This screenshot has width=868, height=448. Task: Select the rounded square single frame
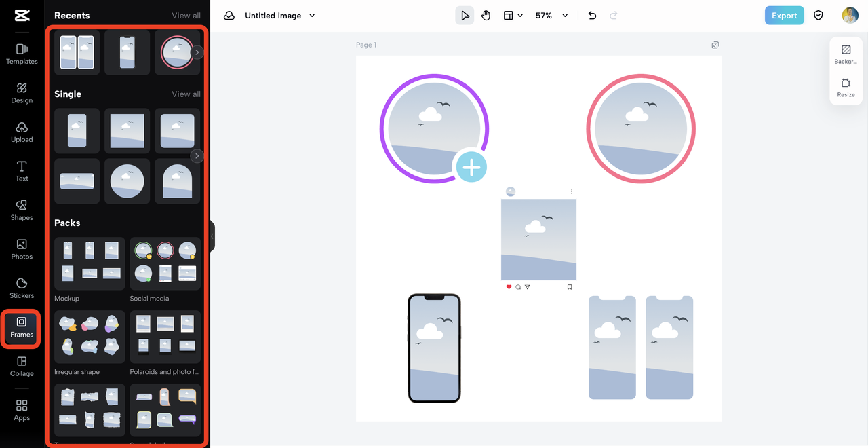tap(177, 131)
